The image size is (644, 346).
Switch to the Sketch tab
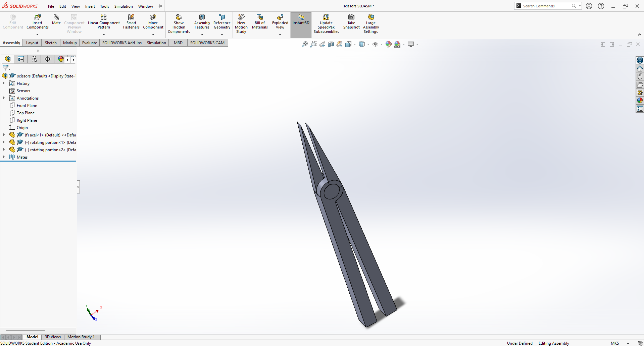pos(51,43)
